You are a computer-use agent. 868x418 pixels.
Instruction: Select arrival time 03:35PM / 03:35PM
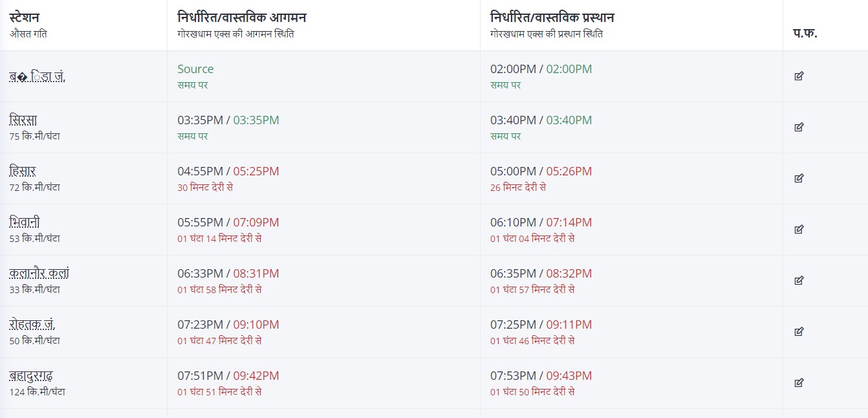coord(228,120)
